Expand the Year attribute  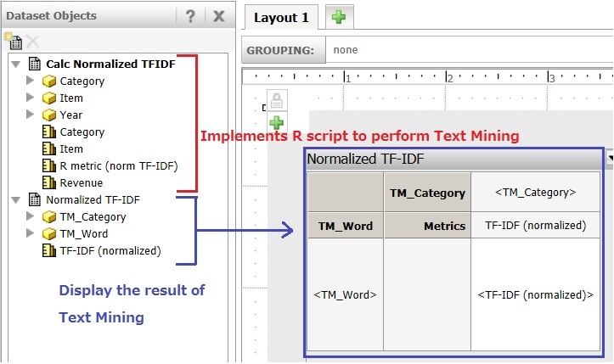point(31,115)
